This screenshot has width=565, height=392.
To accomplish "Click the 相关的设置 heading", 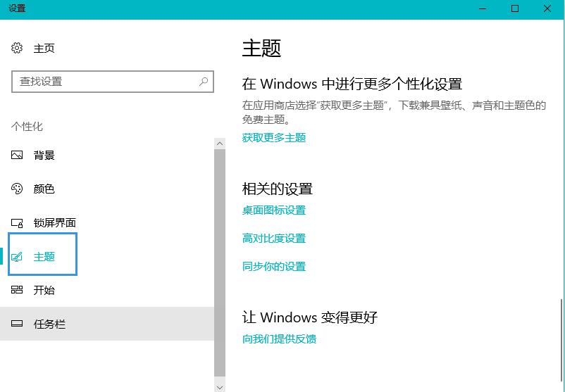I will click(x=277, y=189).
